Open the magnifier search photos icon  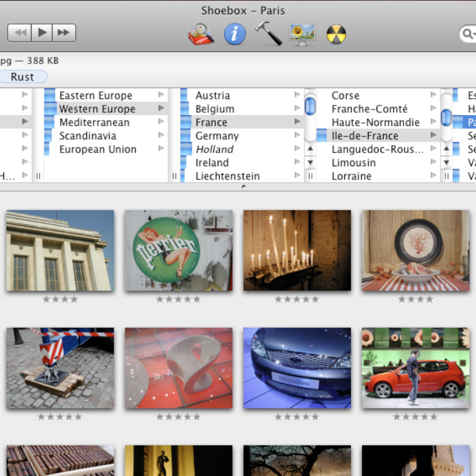coord(201,35)
